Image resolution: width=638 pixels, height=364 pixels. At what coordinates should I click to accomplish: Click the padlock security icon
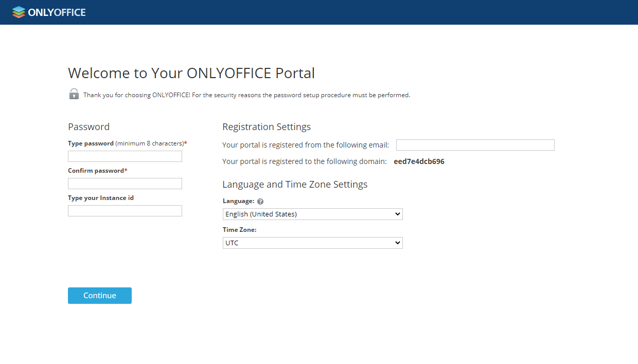point(74,94)
